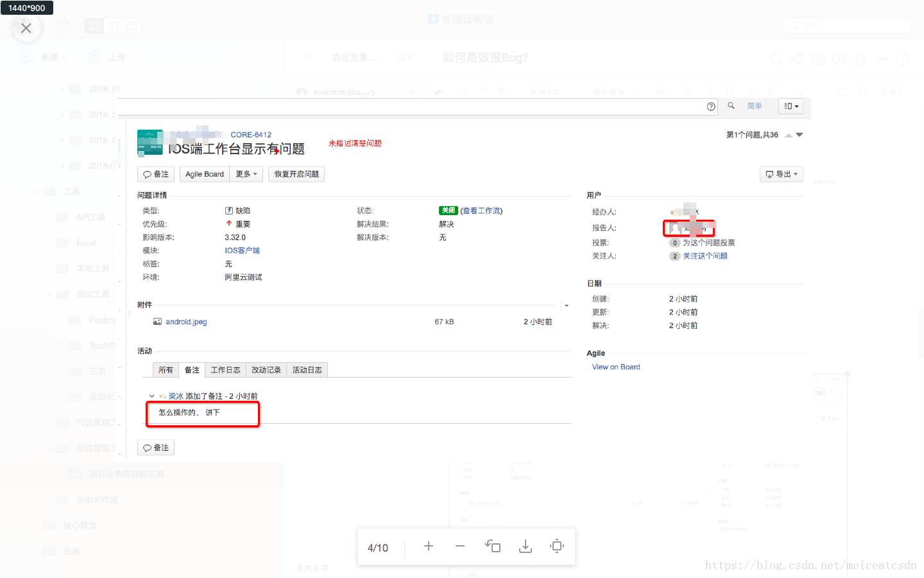Click the vote count badge showing 0

[674, 243]
